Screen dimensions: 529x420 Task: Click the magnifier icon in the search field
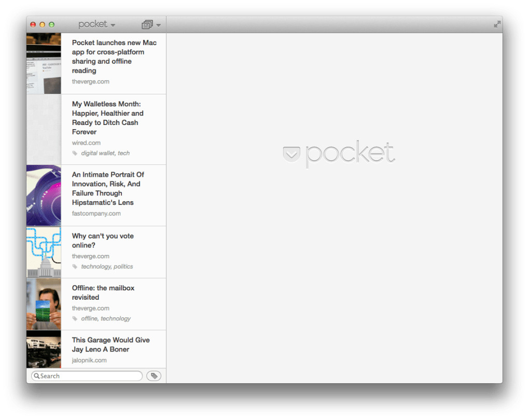pyautogui.click(x=36, y=376)
